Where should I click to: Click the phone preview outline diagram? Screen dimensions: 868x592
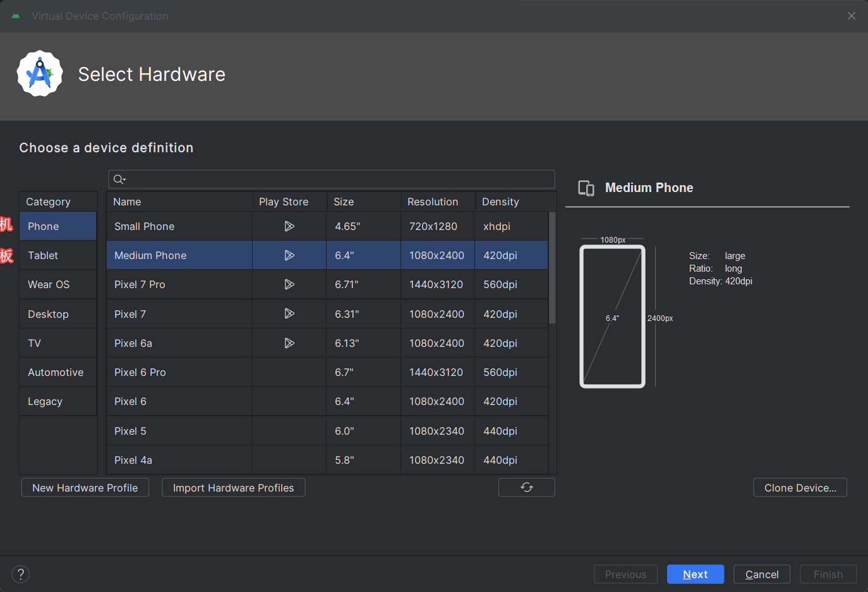point(612,317)
